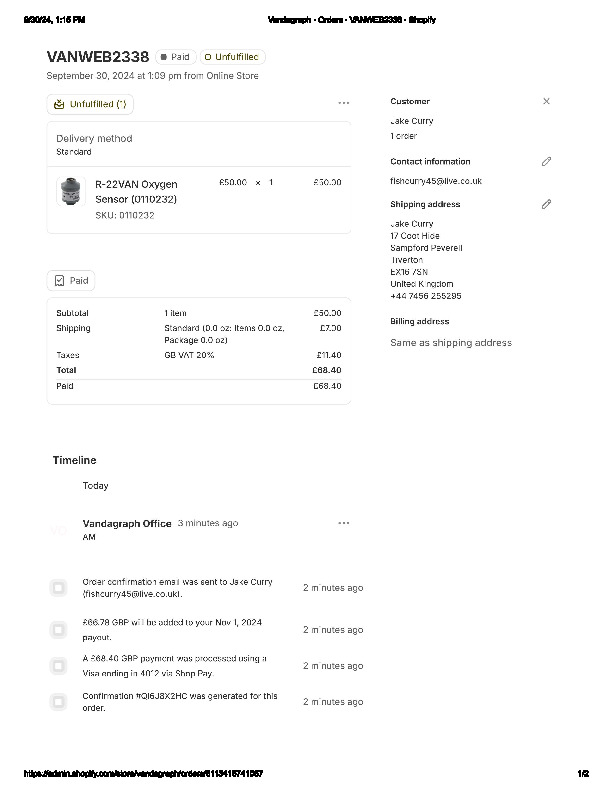Click the Unfulfilled (1) status badge
This screenshot has width=612, height=792.
tap(90, 104)
